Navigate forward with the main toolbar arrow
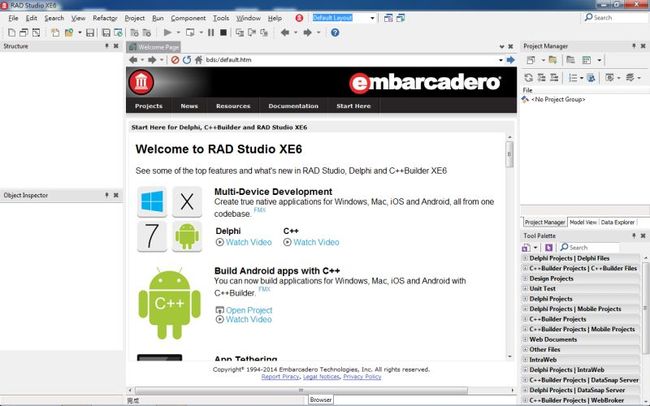The height and width of the screenshot is (406, 650). [x=307, y=32]
